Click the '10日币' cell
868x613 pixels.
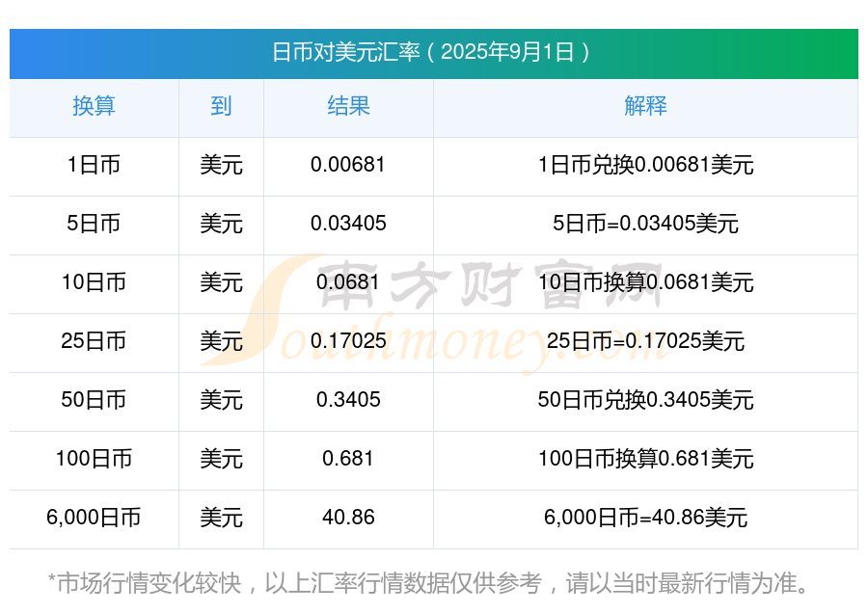(x=95, y=282)
